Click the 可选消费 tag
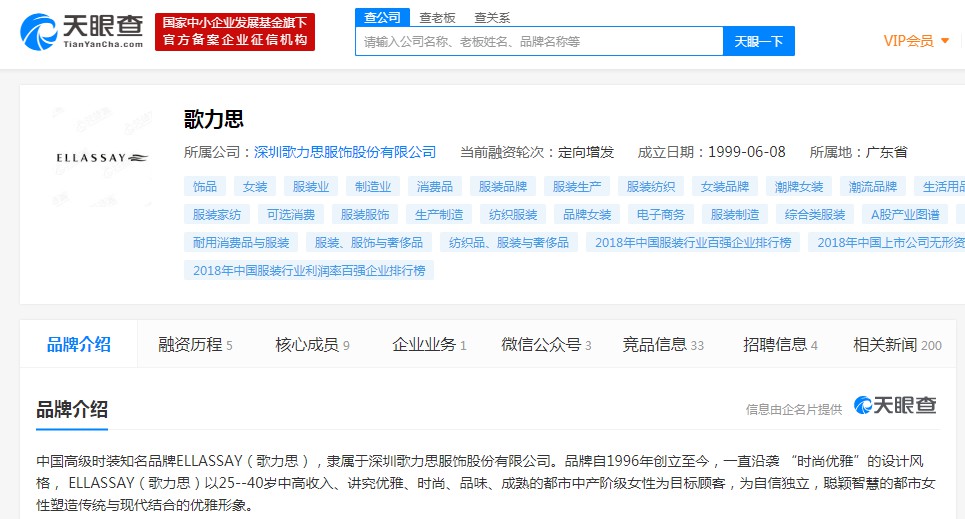Viewport: 965px width, 519px height. pyautogui.click(x=290, y=214)
